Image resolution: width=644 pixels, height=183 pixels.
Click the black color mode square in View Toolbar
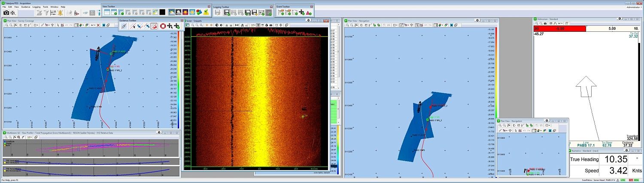162,12
